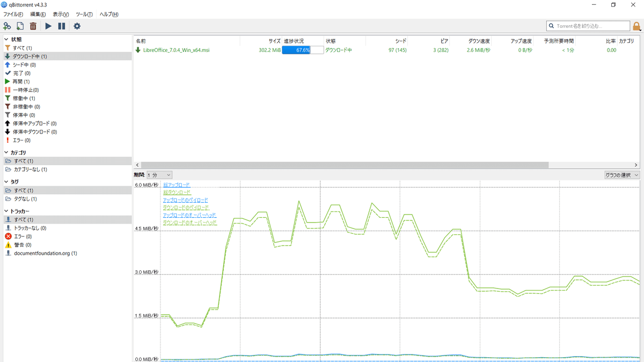Open options via the gear icon
This screenshot has height=362, width=644.
77,26
